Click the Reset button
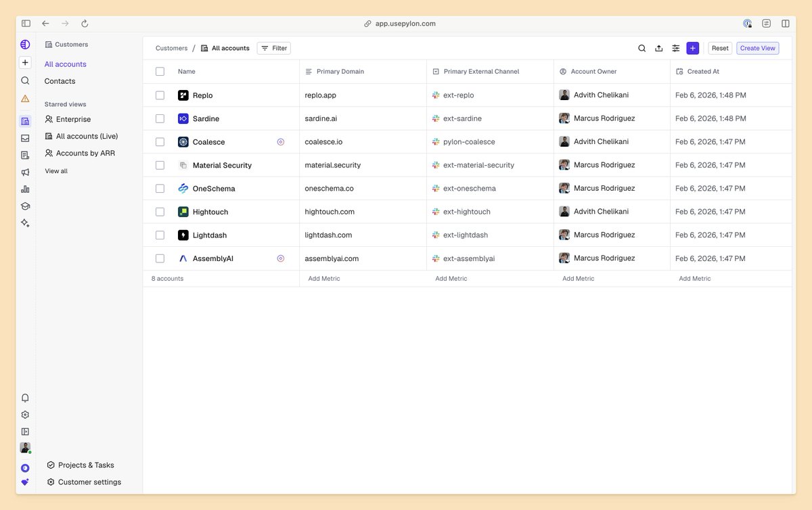The image size is (812, 510). (720, 48)
